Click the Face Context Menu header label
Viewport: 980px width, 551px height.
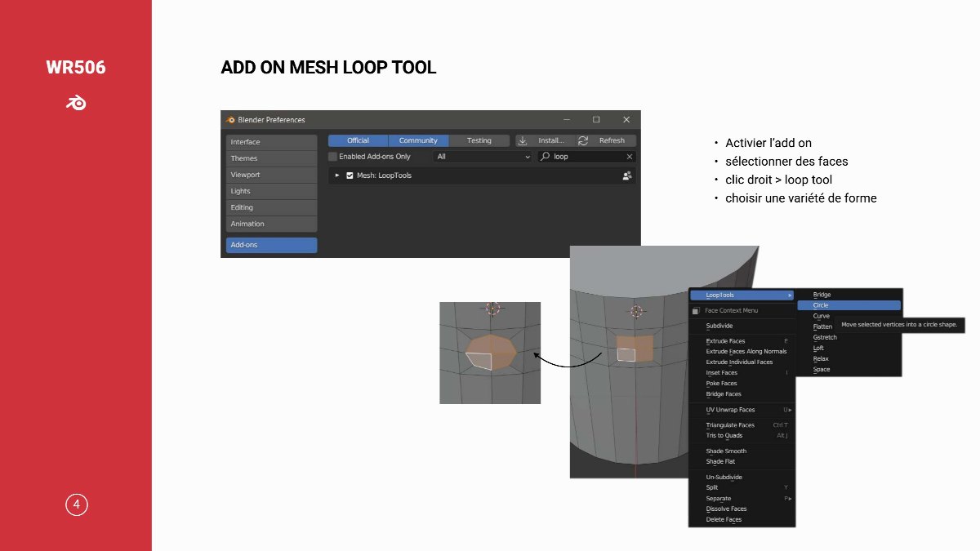pos(732,310)
